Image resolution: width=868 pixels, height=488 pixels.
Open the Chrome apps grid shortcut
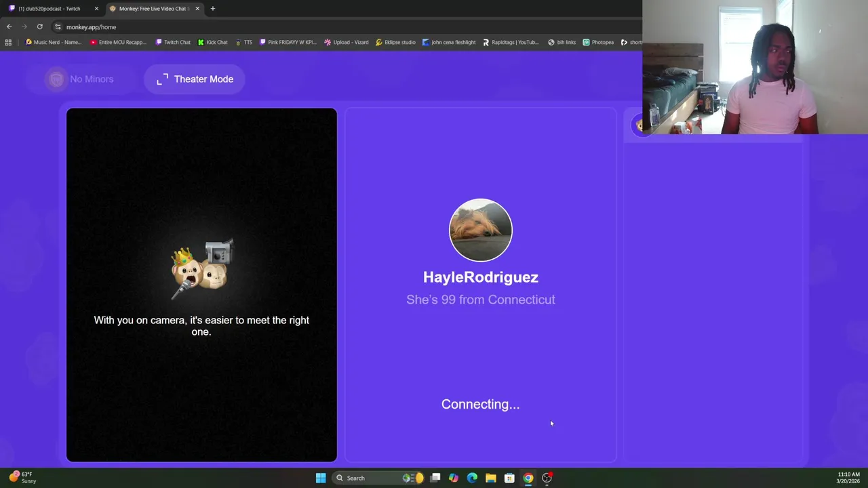point(8,42)
